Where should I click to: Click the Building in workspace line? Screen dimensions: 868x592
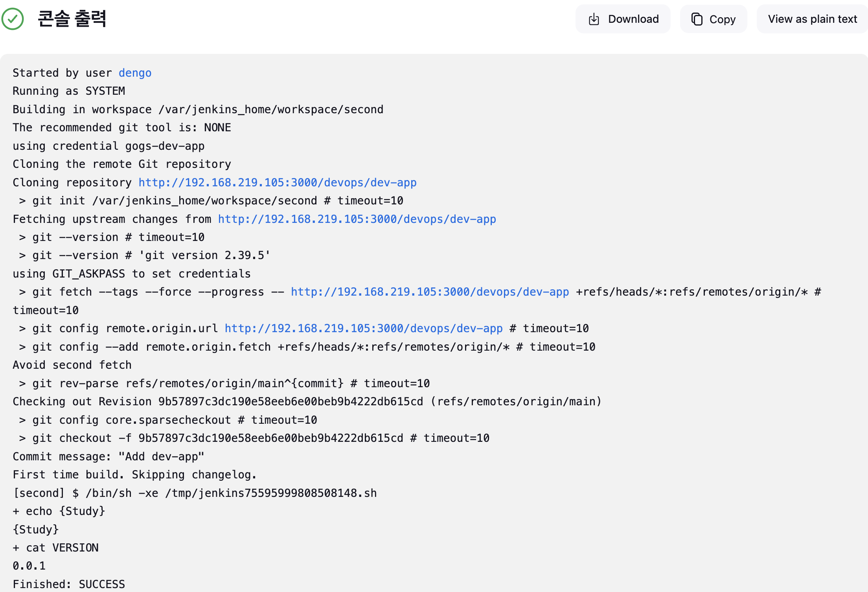(x=198, y=110)
